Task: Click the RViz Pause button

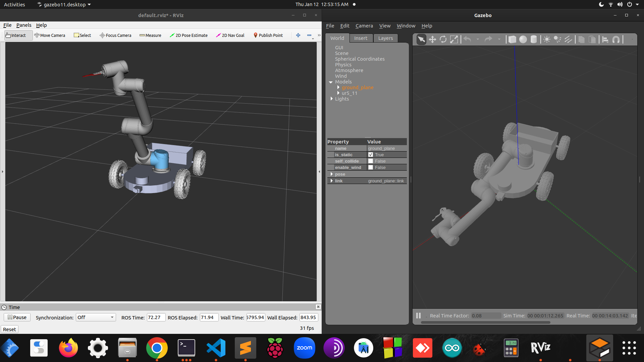Action: (17, 317)
